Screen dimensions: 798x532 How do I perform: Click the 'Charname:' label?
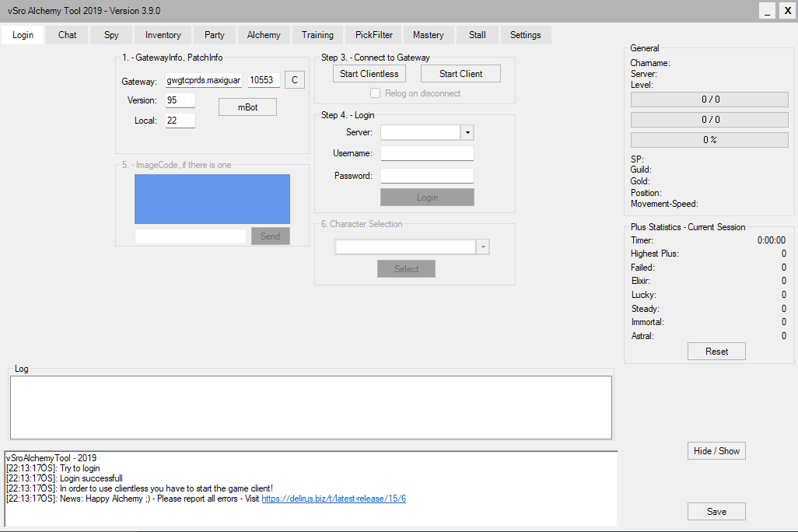point(650,63)
